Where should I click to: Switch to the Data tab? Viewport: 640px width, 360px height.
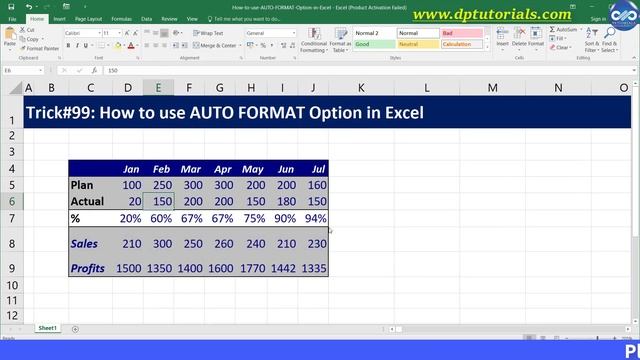[146, 19]
